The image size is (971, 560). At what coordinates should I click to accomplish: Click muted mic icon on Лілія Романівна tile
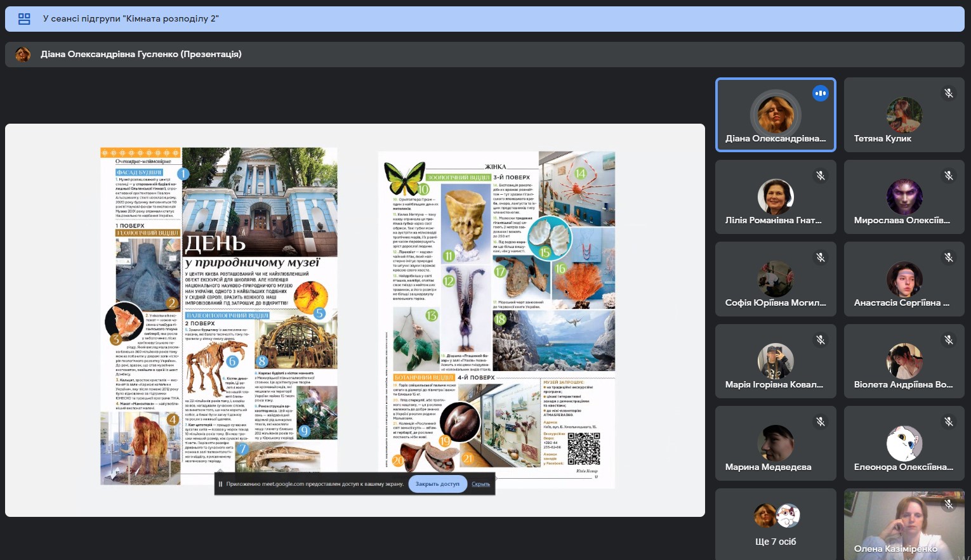click(820, 176)
